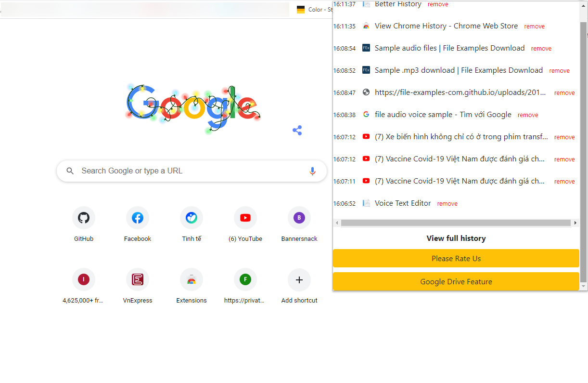Focus the Search Google or type a URL box

(192, 171)
